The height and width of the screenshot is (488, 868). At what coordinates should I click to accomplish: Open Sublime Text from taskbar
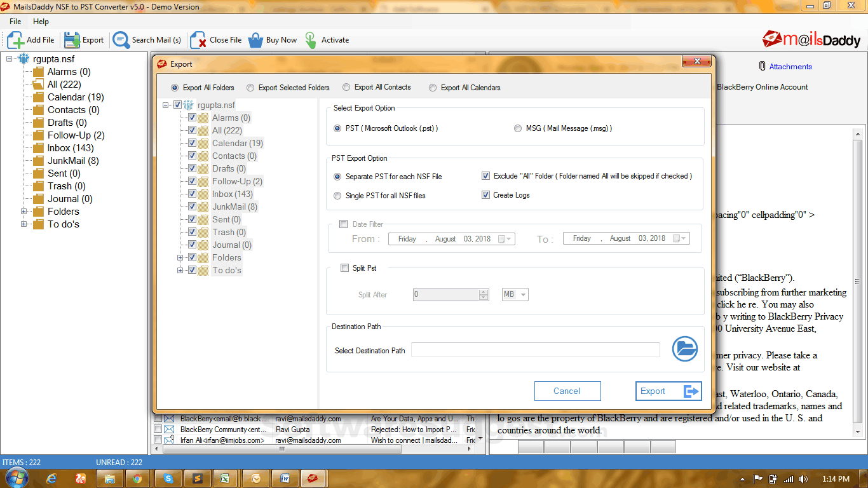[x=197, y=478]
